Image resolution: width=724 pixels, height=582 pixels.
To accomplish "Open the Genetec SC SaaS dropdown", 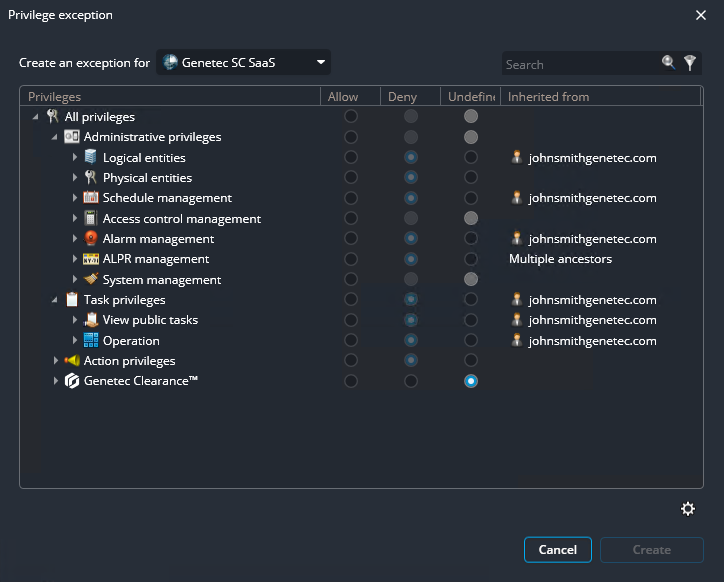I will point(244,63).
